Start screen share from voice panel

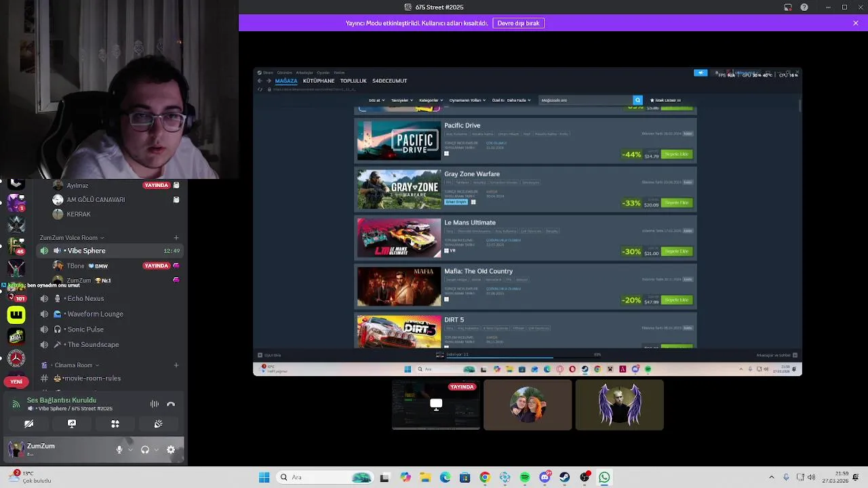(x=72, y=424)
